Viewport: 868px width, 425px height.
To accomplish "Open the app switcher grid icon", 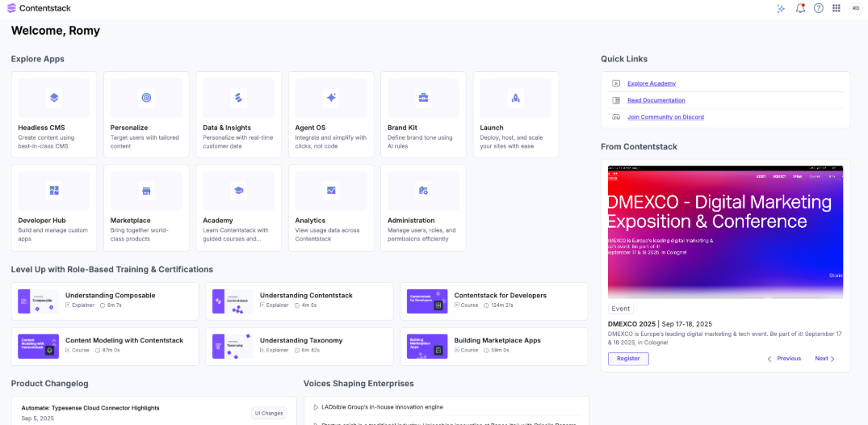I will pyautogui.click(x=837, y=8).
